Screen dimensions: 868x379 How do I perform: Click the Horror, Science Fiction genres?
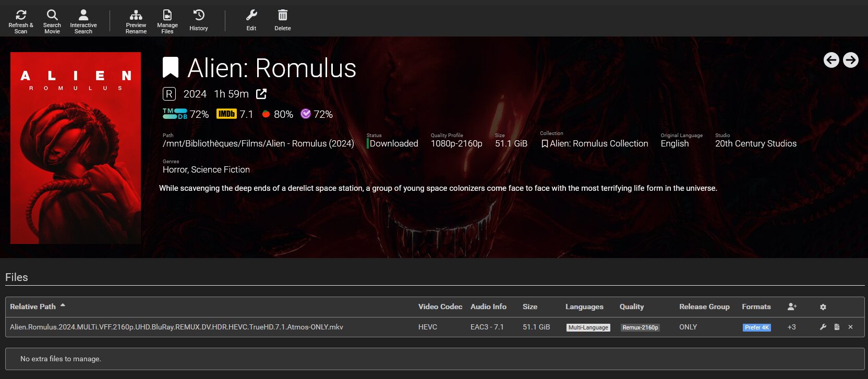coord(206,169)
